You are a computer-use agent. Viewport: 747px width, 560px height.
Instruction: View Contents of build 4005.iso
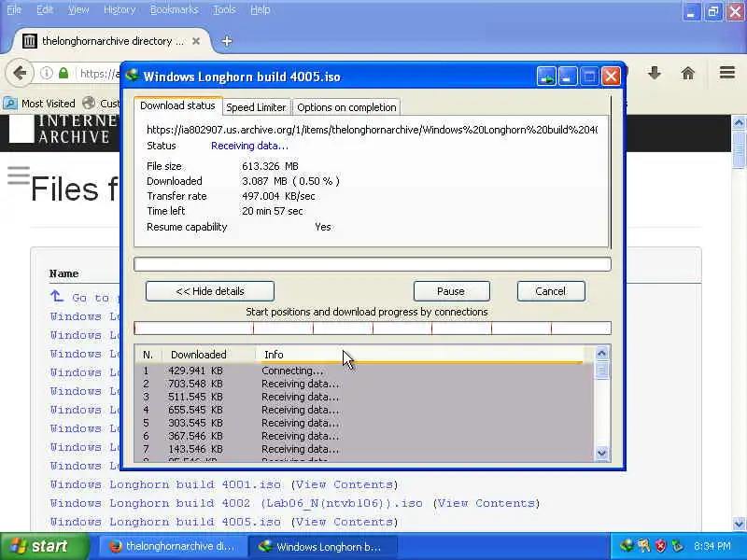(x=344, y=522)
